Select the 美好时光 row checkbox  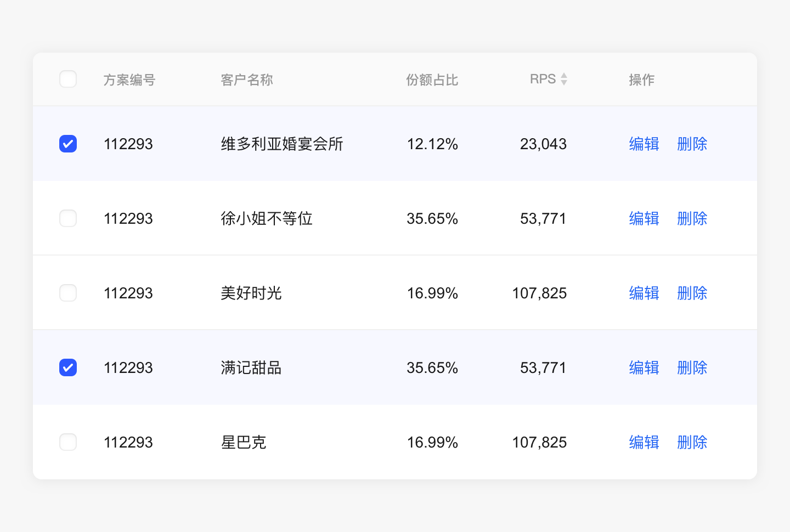[x=68, y=293]
